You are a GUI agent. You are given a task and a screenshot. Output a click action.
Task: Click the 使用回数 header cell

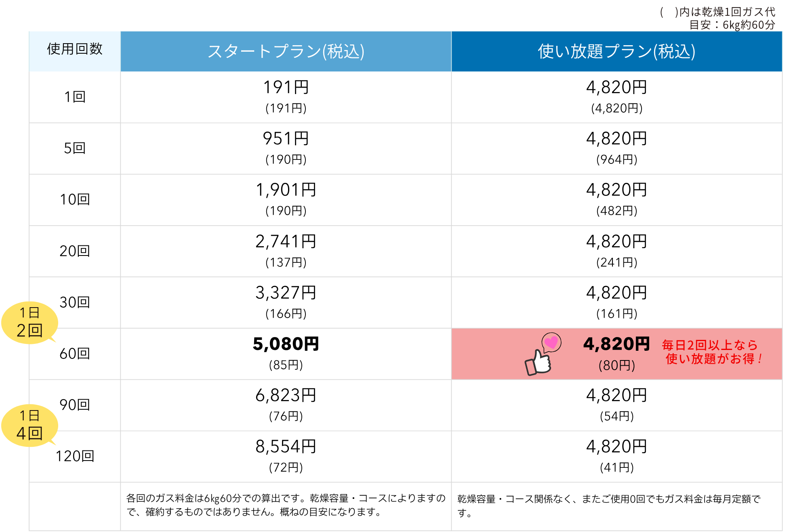click(x=75, y=49)
